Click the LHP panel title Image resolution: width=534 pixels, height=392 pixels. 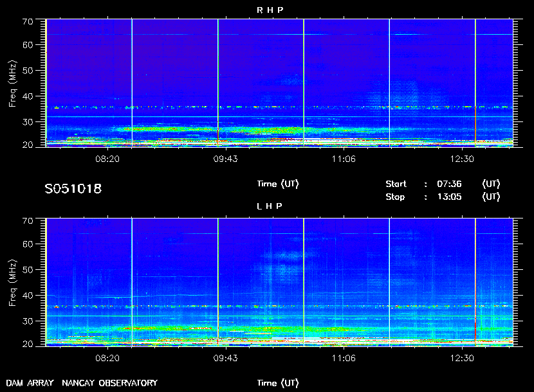[270, 206]
